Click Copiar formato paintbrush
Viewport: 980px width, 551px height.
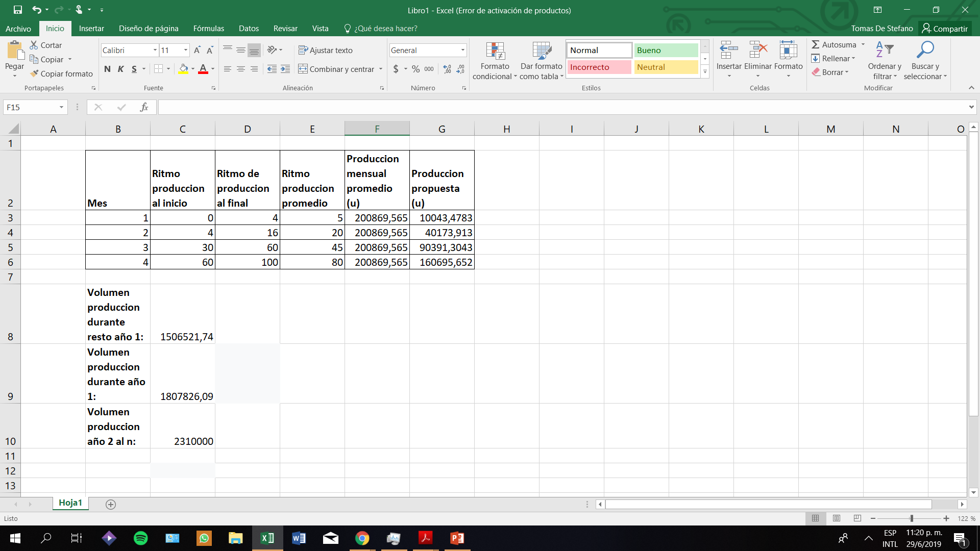(x=34, y=74)
